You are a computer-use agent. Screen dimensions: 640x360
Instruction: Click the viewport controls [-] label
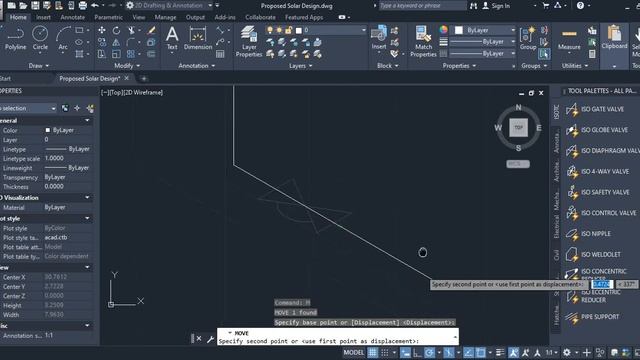pyautogui.click(x=105, y=93)
